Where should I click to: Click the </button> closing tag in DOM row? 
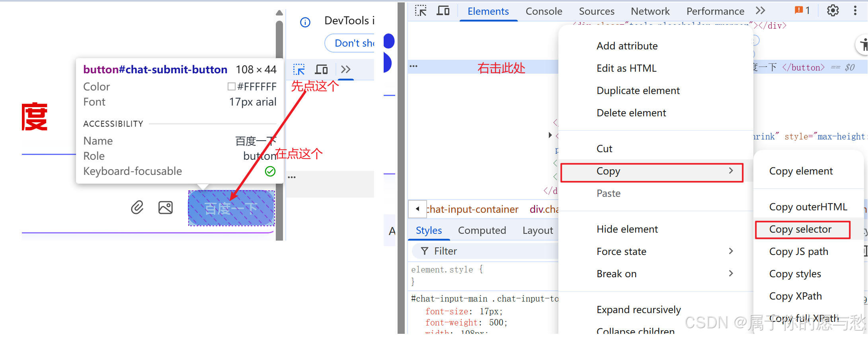(x=803, y=67)
